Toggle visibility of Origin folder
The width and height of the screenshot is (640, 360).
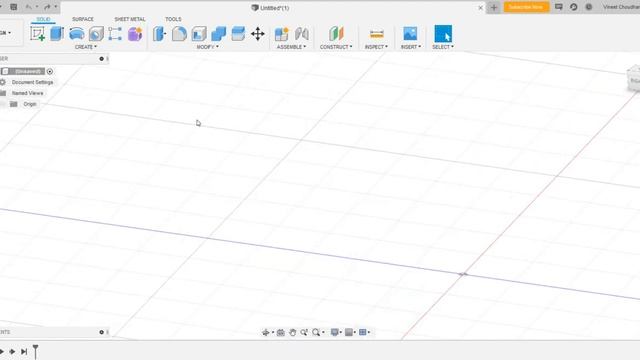2,104
